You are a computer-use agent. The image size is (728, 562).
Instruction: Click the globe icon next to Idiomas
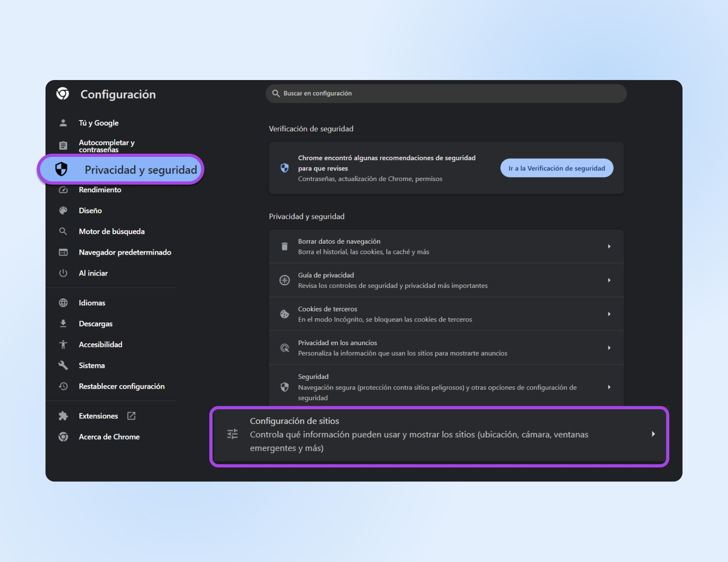[x=63, y=303]
